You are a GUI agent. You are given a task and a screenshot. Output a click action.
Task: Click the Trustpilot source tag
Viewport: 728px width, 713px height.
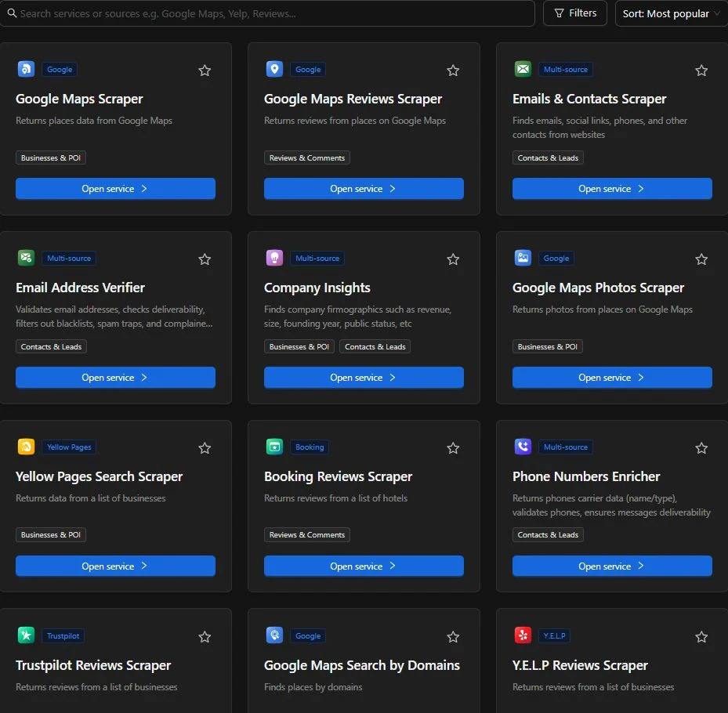pos(63,635)
